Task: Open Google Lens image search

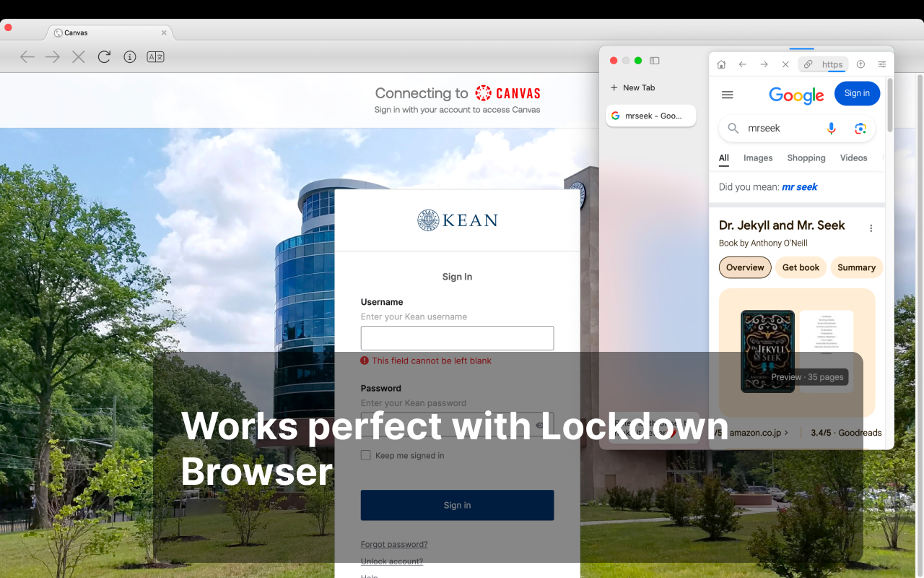Action: pos(860,129)
